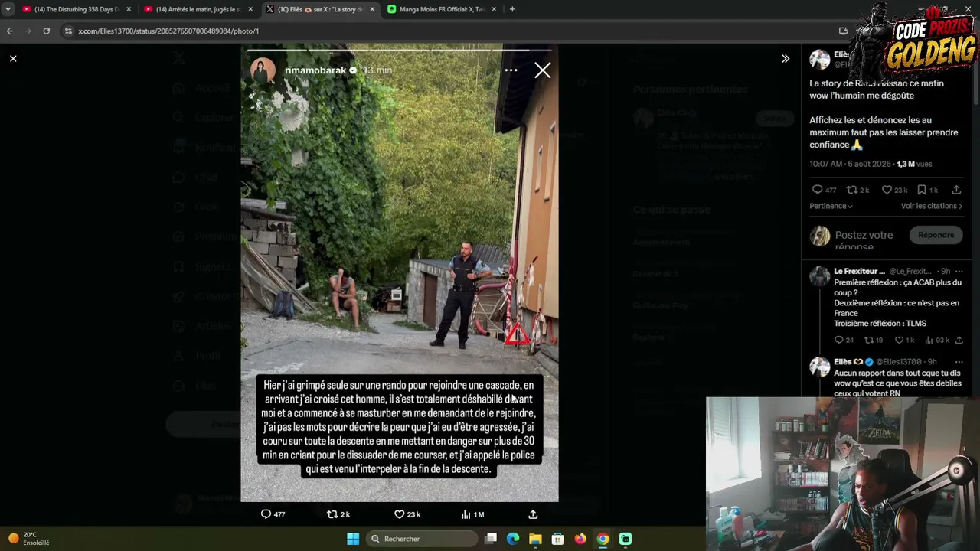980x551 pixels.
Task: Open the weather widget showing 20°C Ensoleillé
Action: (x=29, y=539)
